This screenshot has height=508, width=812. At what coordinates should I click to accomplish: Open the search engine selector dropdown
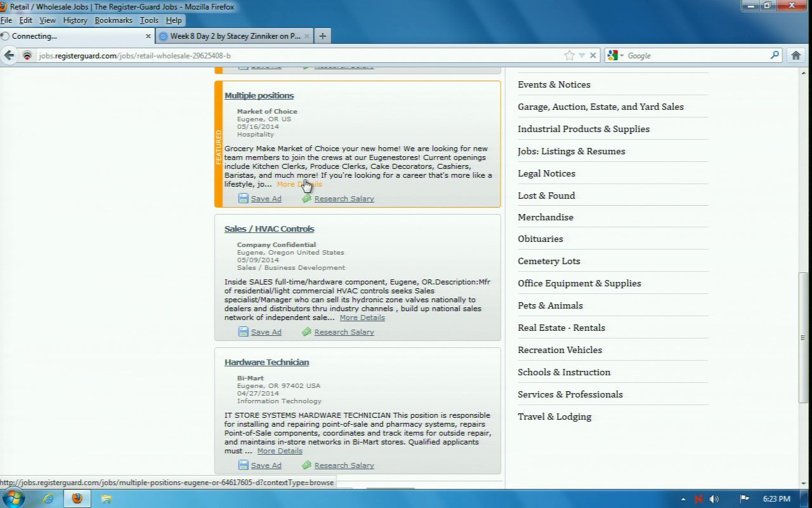coord(615,55)
